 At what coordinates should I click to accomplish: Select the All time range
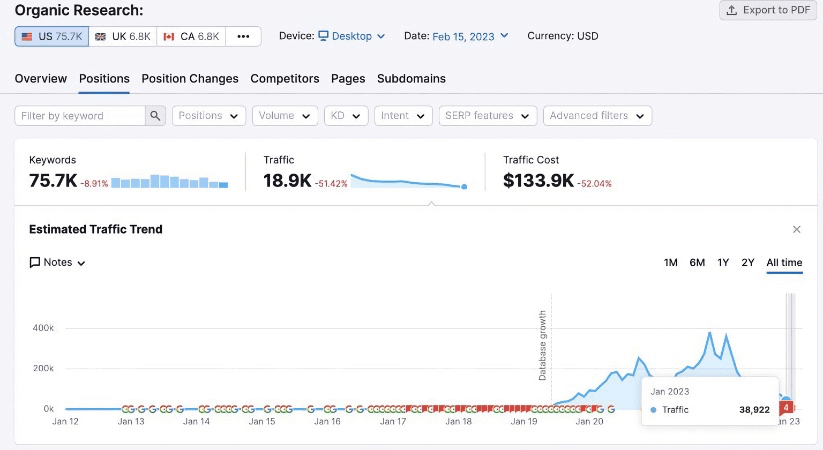[x=784, y=263]
